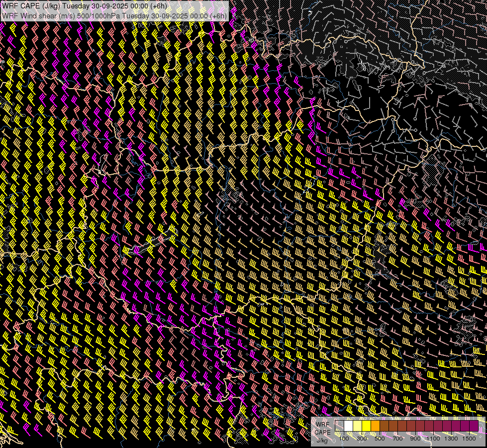The width and height of the screenshot is (487, 448).
Task: Pick the bright yellow CAPE legend swatch
Action: pos(367,426)
